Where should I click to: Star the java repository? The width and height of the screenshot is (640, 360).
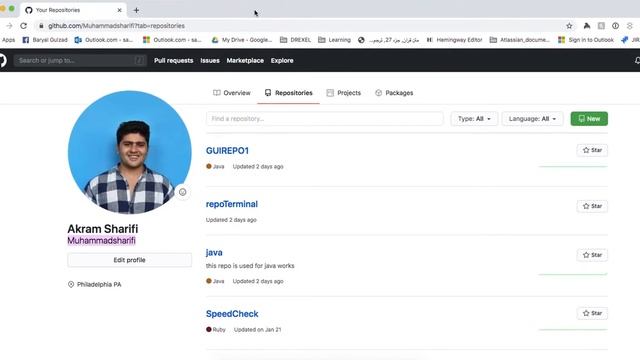592,255
